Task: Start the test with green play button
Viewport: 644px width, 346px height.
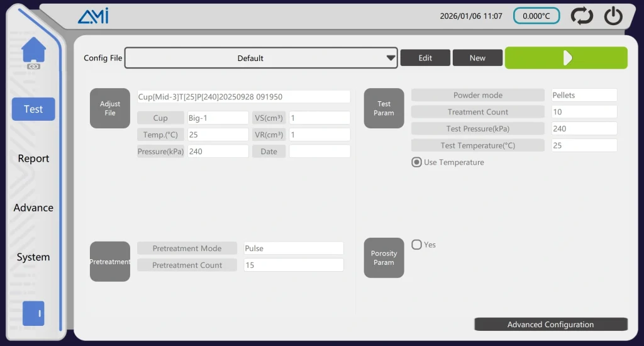Action: [x=566, y=58]
